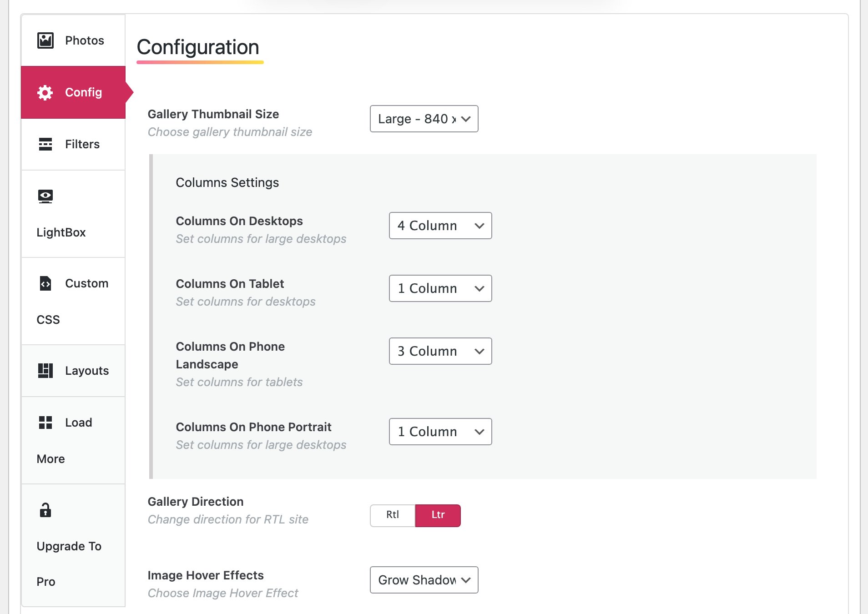Expand Columns On Desktops dropdown
Image resolution: width=868 pixels, height=614 pixels.
440,226
